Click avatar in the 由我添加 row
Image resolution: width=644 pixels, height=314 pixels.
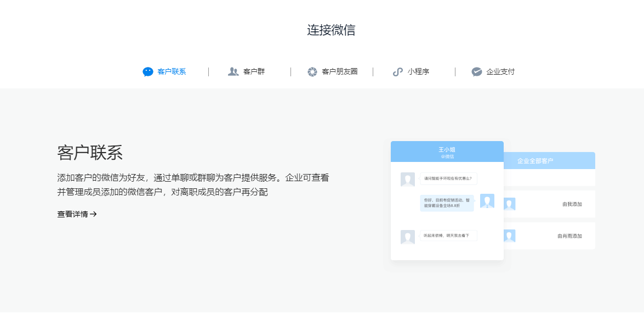509,204
